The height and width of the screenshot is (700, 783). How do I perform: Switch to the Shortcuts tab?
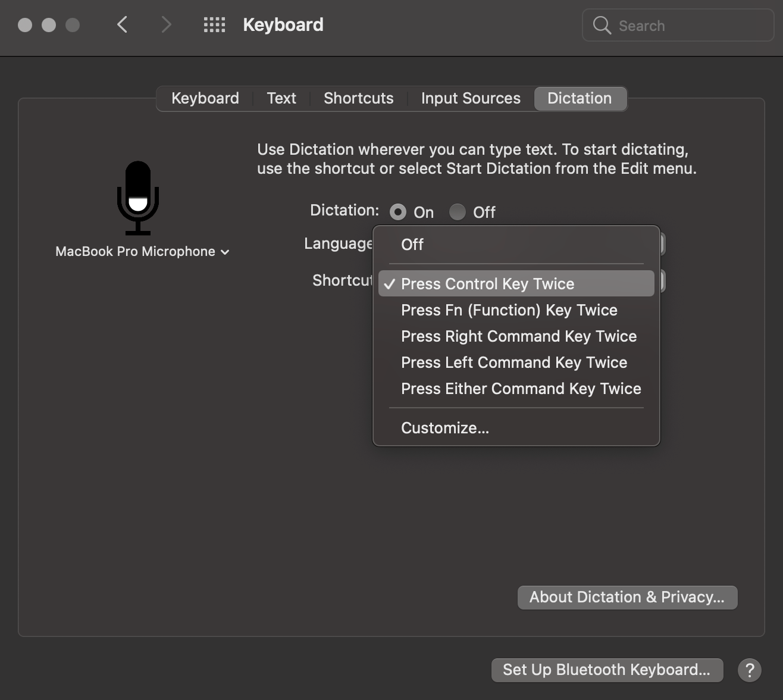coord(358,98)
